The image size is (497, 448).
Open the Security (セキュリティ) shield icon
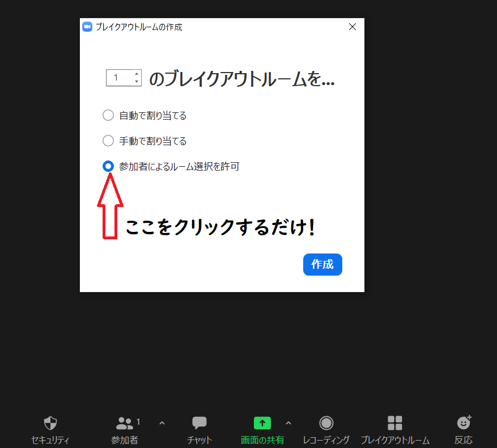tap(50, 422)
